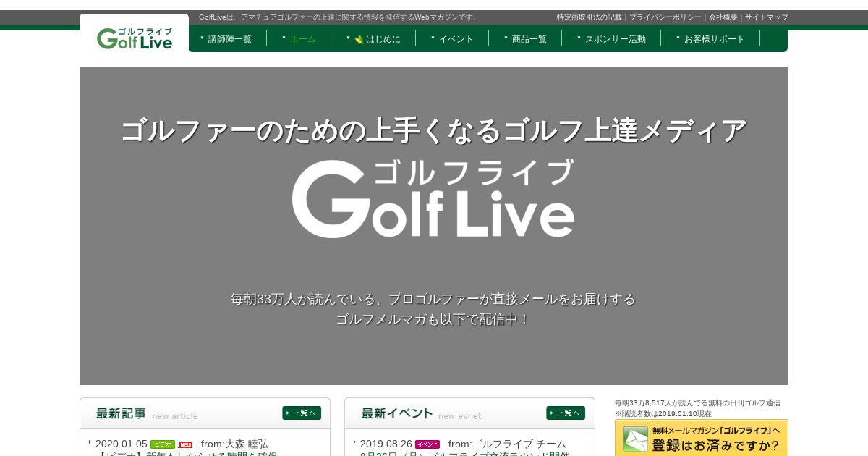Click the Golf Live logo in header
This screenshot has height=456, width=868.
click(135, 38)
